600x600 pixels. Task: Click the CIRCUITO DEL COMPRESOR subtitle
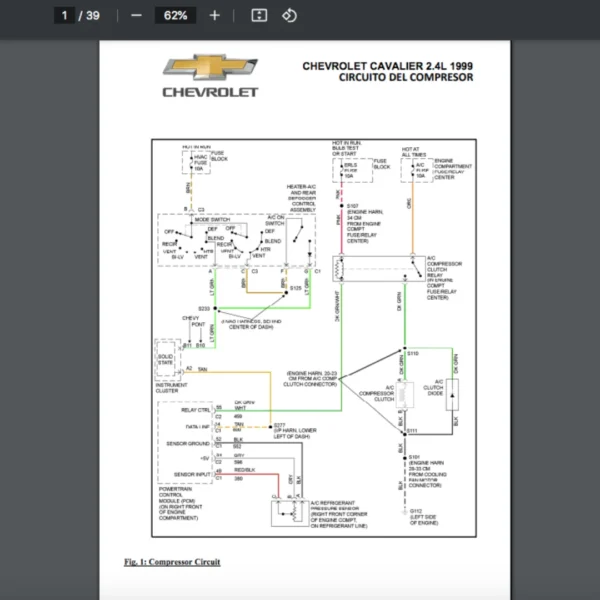click(x=406, y=77)
